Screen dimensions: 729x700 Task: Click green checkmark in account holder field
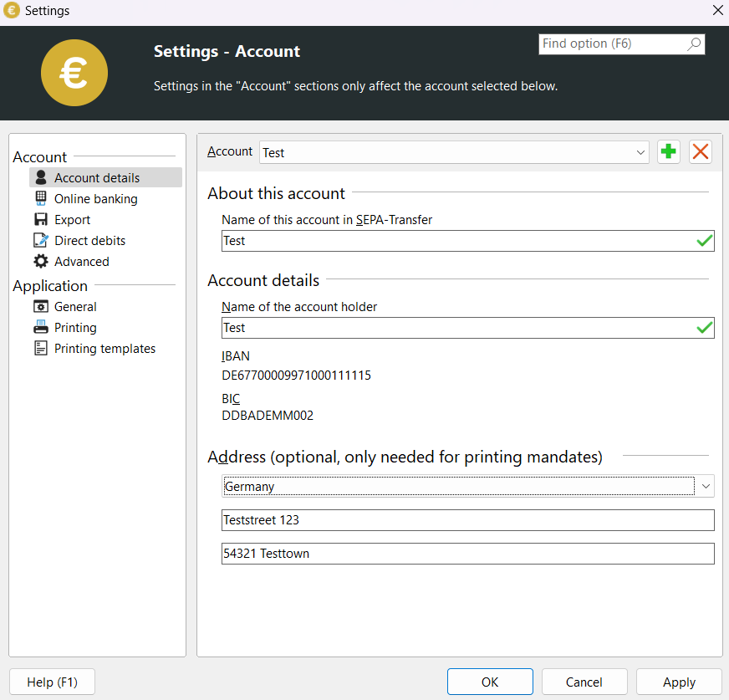click(x=705, y=328)
